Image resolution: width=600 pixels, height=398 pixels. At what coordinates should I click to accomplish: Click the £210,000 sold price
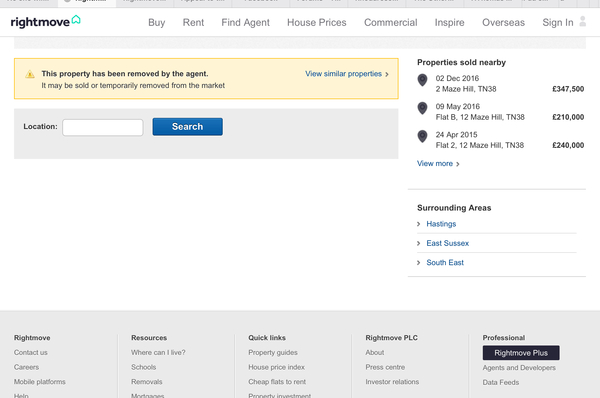tap(568, 117)
